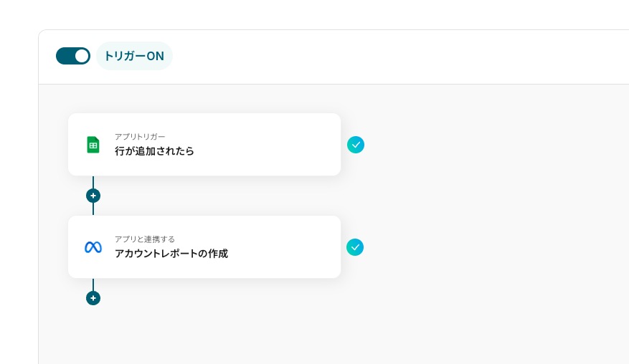This screenshot has width=629, height=364.
Task: Click the アプリトリガー caption text
Action: [140, 137]
